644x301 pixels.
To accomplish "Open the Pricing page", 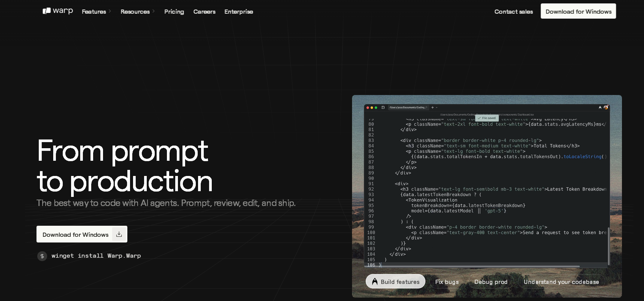I will (x=174, y=11).
